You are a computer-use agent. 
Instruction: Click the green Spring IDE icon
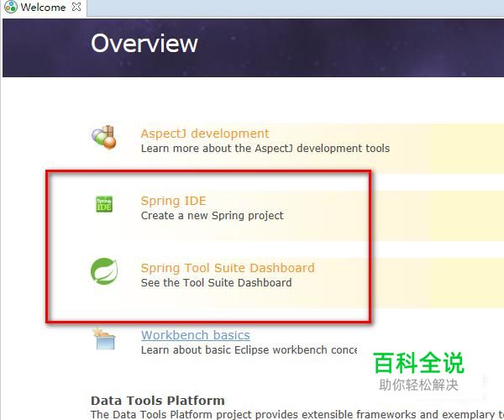pos(104,204)
